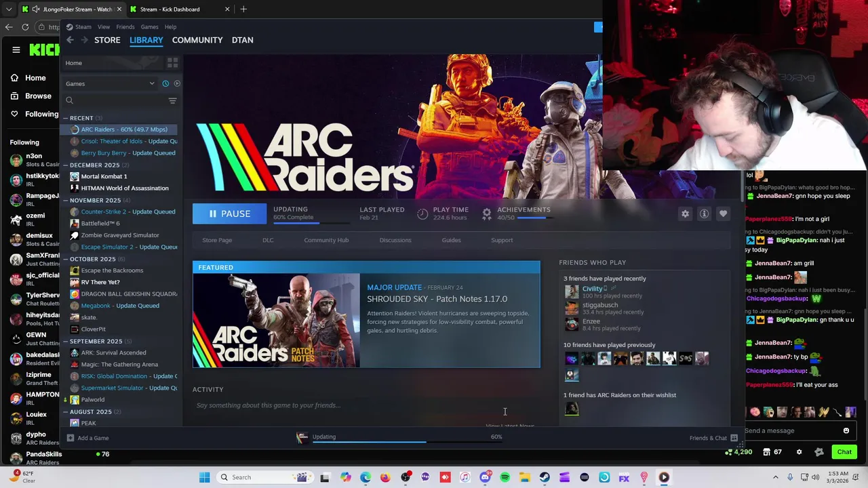Toggle sort by recent activity clock icon
Viewport: 868px width, 488px height.
click(x=165, y=83)
